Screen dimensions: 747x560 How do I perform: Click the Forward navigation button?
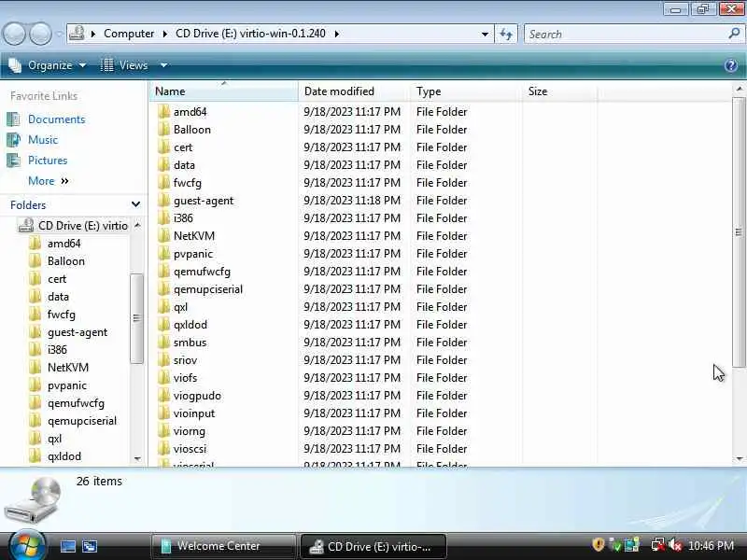40,34
